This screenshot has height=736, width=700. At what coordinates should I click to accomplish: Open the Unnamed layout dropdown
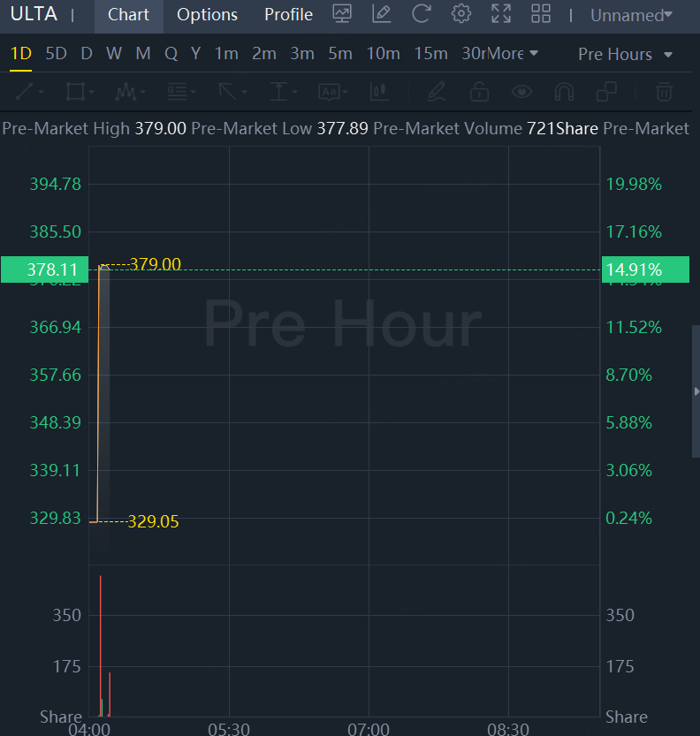coord(631,15)
